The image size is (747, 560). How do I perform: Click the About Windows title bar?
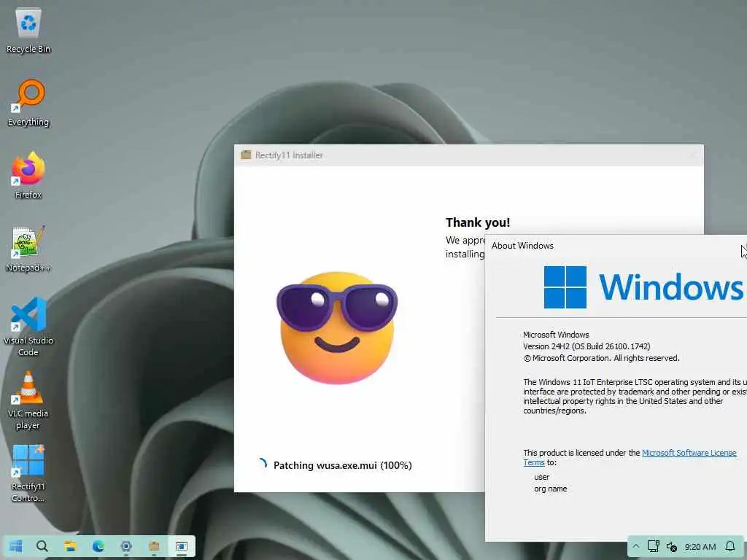(x=614, y=246)
